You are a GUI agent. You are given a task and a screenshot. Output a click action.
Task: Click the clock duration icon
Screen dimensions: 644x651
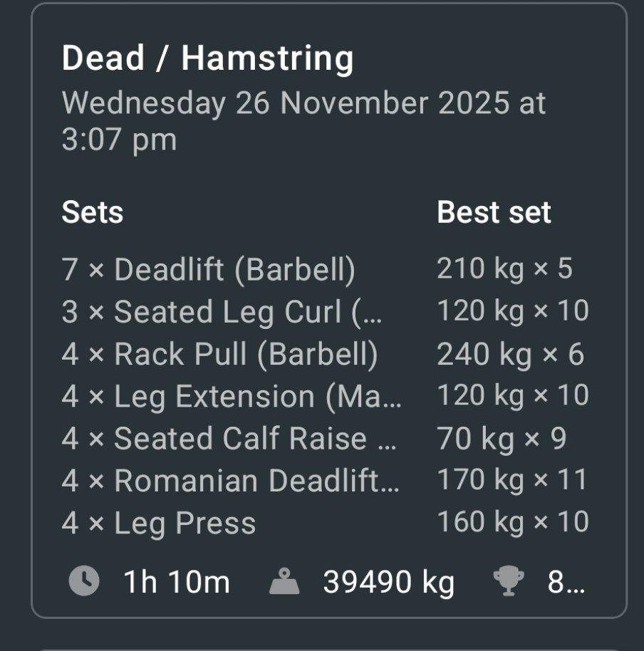(x=84, y=580)
